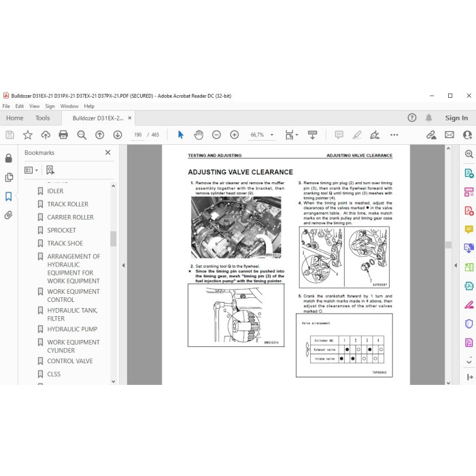Collapse the right tools pane arrow
Viewport: 476px width, 476px height.
pyautogui.click(x=456, y=265)
